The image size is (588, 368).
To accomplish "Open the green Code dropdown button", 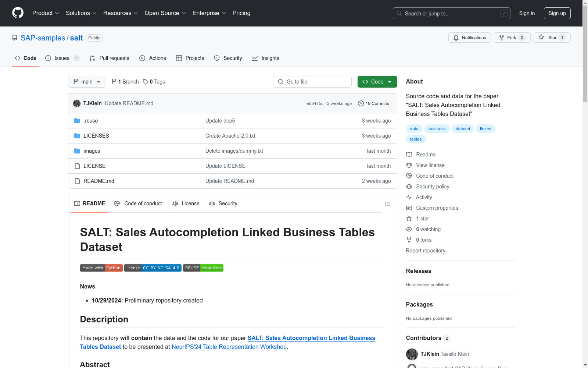I will pos(377,82).
